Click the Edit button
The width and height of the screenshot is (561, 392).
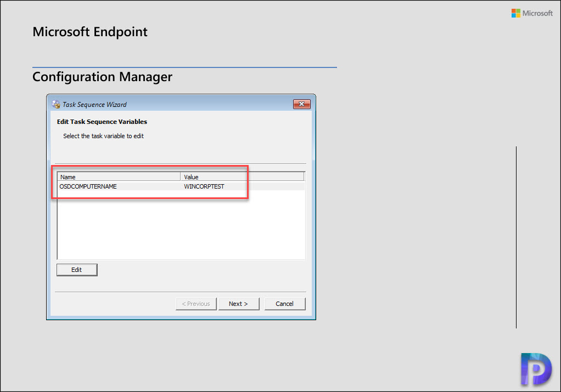[x=76, y=270]
